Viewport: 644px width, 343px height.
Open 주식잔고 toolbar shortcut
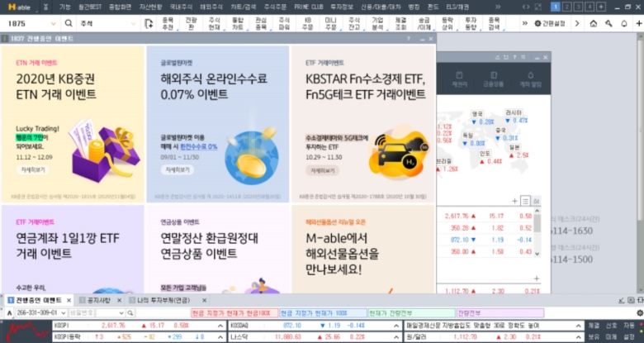[354, 24]
